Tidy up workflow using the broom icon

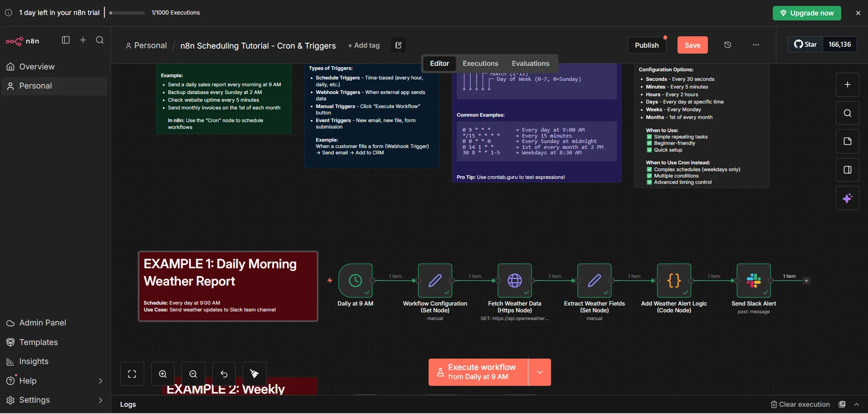coord(254,374)
